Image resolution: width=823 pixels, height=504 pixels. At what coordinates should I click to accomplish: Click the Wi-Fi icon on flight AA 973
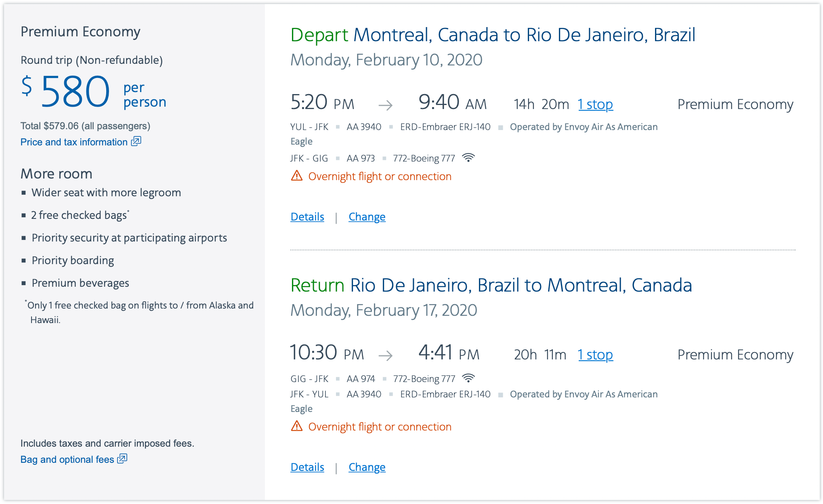coord(468,158)
